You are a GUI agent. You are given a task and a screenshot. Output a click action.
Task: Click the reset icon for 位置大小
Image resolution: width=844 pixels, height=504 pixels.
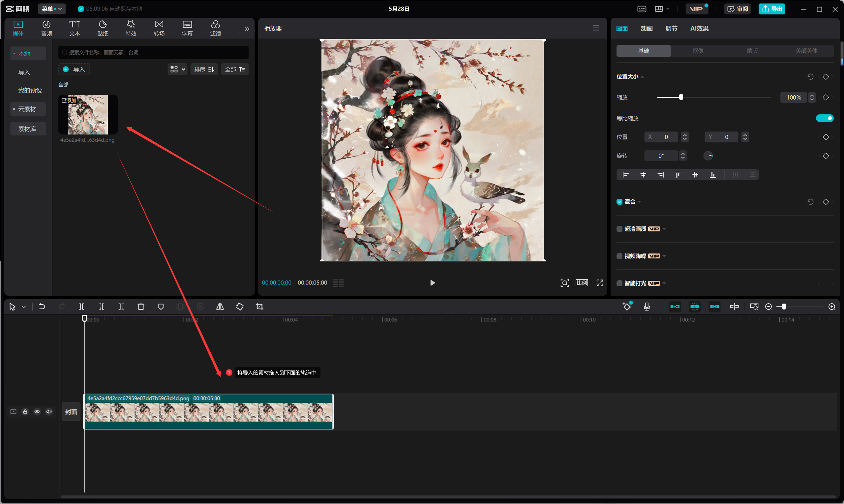point(810,76)
